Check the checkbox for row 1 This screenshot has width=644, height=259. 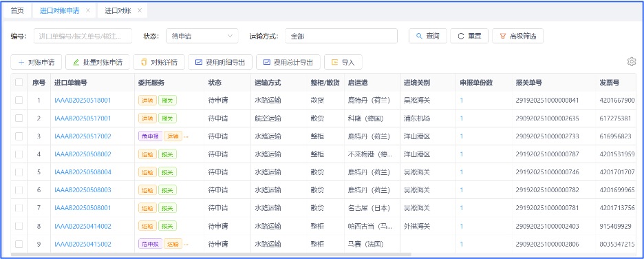pyautogui.click(x=19, y=100)
